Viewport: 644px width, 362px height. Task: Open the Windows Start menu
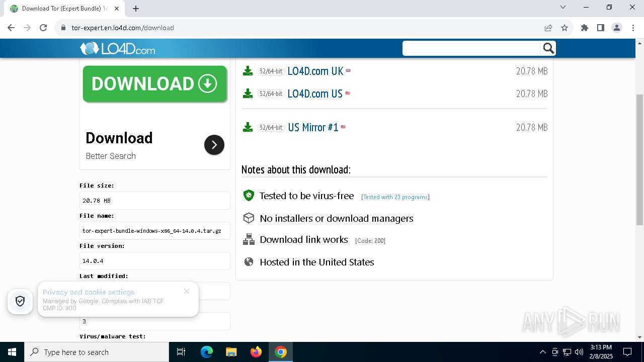coord(12,352)
